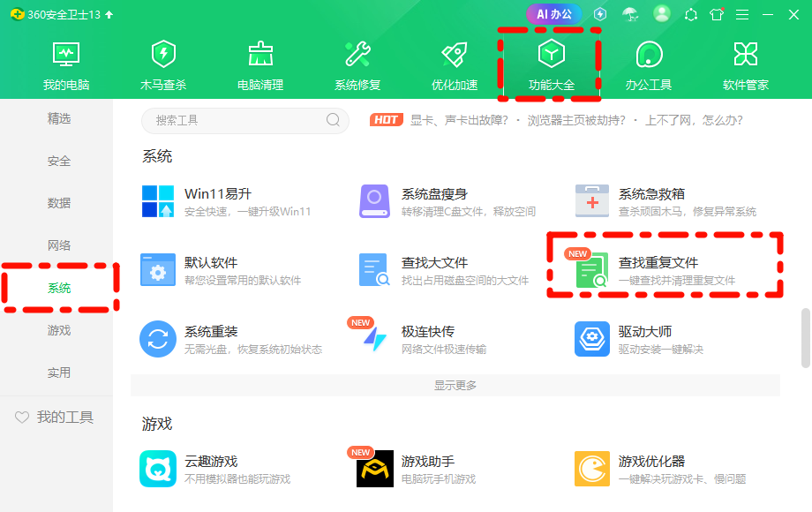Open the 查找大文件 tool icon
Viewport: 812px width, 512px height.
[374, 270]
